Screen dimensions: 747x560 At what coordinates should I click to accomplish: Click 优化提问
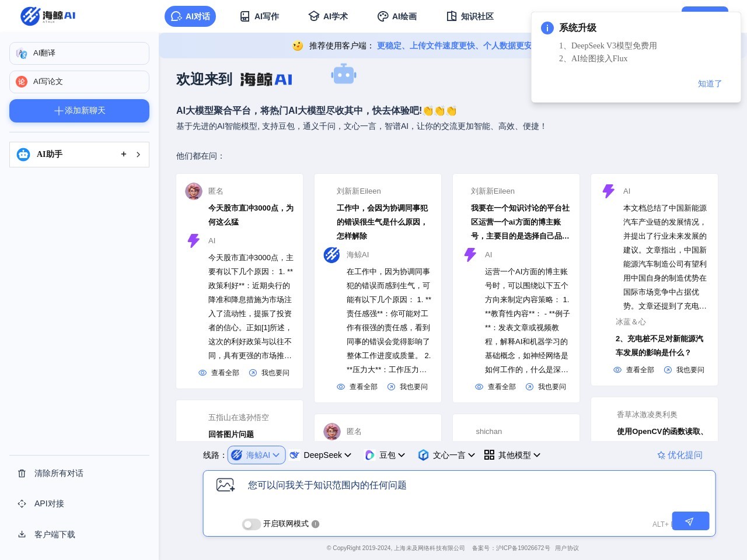(680, 455)
